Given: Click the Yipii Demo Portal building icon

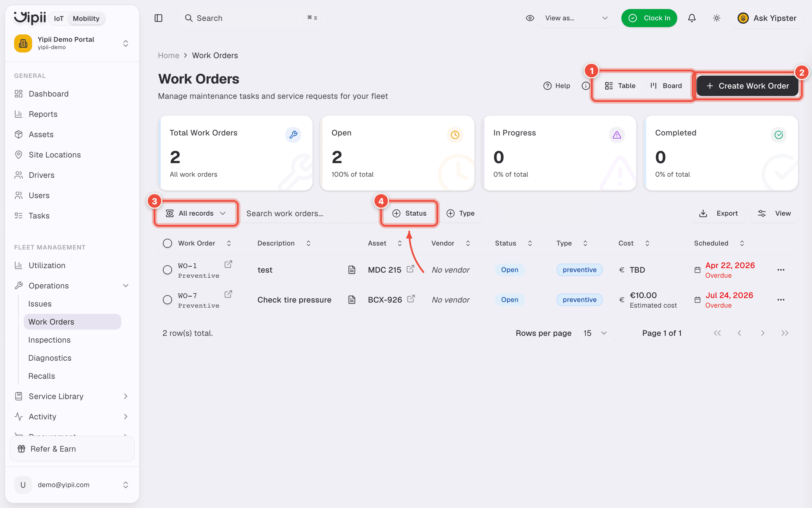Looking at the screenshot, I should [x=23, y=43].
